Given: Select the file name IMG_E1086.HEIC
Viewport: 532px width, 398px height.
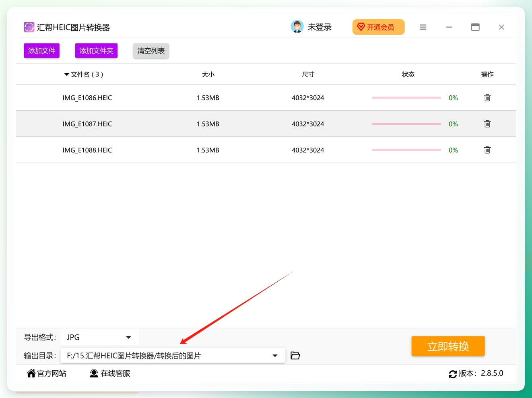Looking at the screenshot, I should point(87,98).
